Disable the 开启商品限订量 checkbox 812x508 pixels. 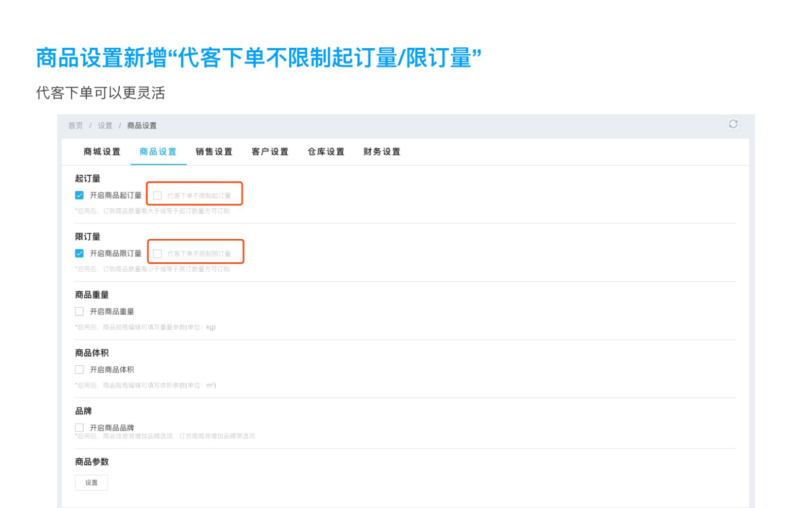pyautogui.click(x=80, y=253)
